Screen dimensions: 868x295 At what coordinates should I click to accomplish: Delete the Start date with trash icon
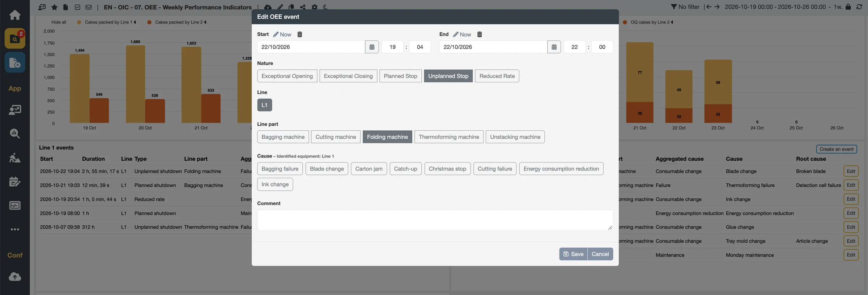coord(300,34)
